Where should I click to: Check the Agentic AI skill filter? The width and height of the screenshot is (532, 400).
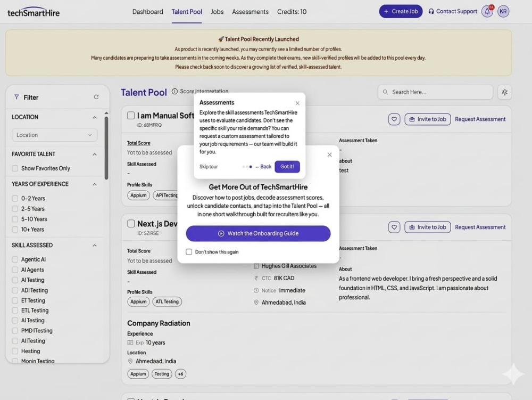pyautogui.click(x=15, y=259)
